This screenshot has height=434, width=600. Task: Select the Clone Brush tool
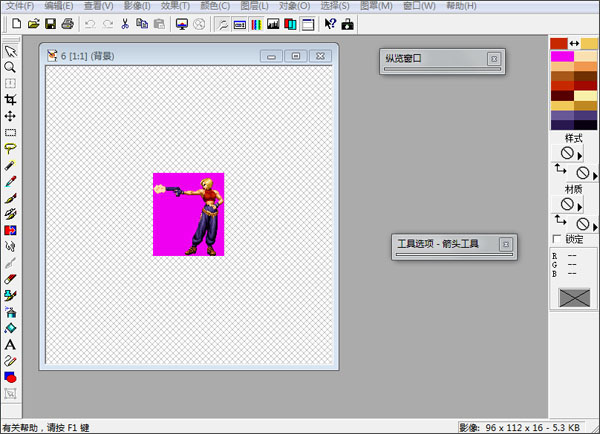(10, 214)
